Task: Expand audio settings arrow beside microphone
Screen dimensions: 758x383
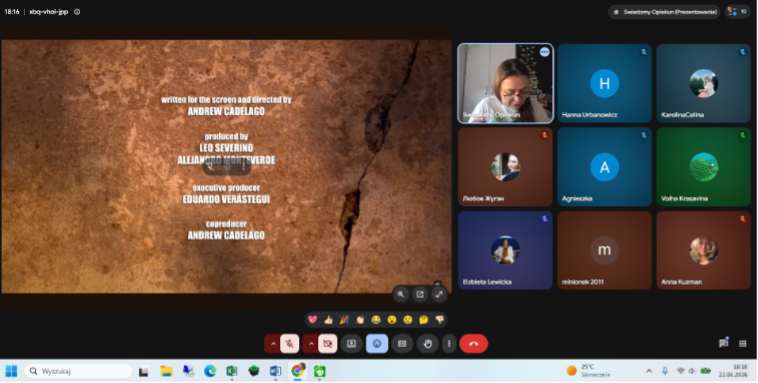Action: [x=273, y=344]
